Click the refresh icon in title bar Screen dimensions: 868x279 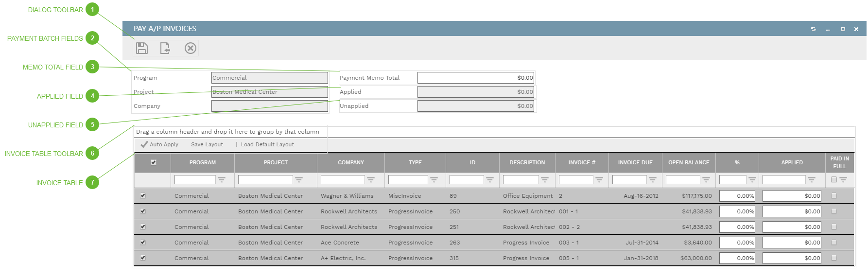pyautogui.click(x=814, y=29)
